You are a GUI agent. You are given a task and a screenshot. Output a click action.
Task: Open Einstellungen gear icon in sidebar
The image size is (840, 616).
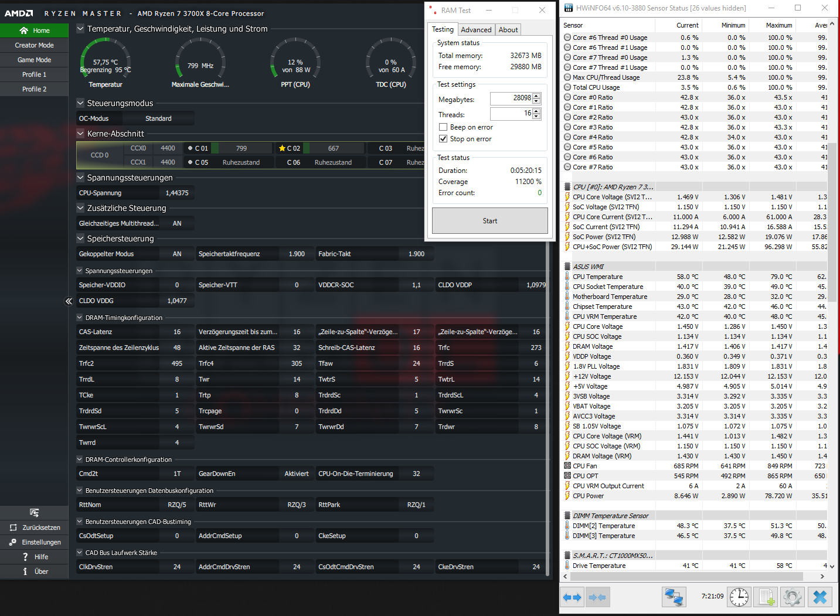(13, 542)
